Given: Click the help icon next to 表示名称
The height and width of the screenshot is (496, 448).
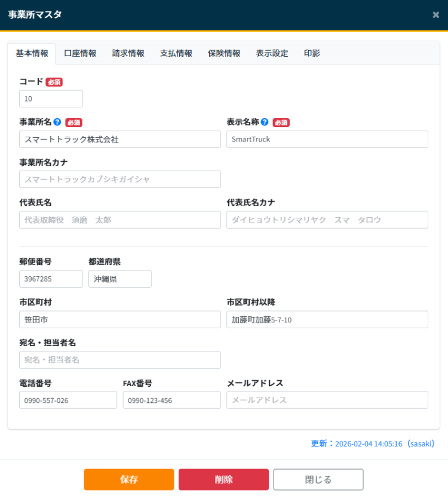Looking at the screenshot, I should click(x=265, y=122).
